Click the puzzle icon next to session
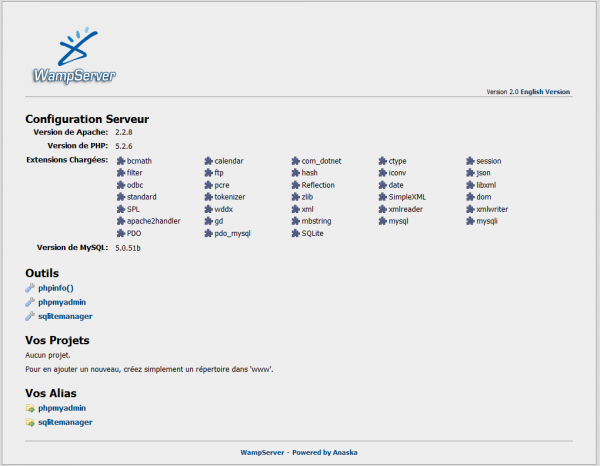This screenshot has height=466, width=600. pos(470,161)
